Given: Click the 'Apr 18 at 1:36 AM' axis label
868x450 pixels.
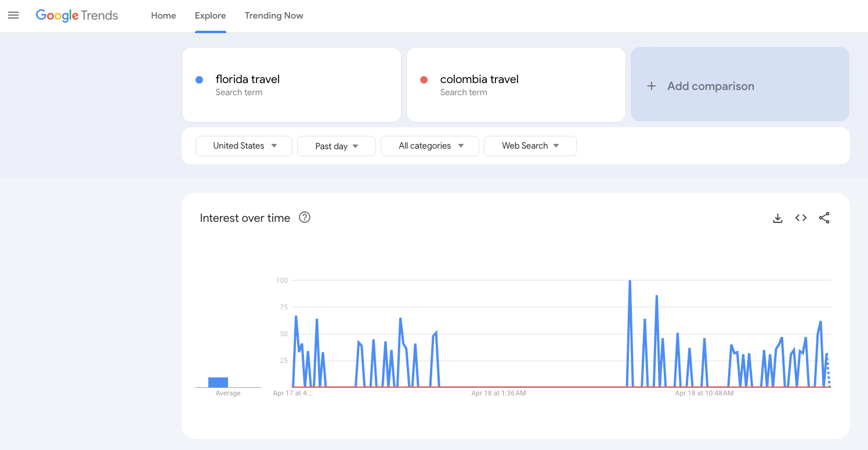Looking at the screenshot, I should coord(498,393).
